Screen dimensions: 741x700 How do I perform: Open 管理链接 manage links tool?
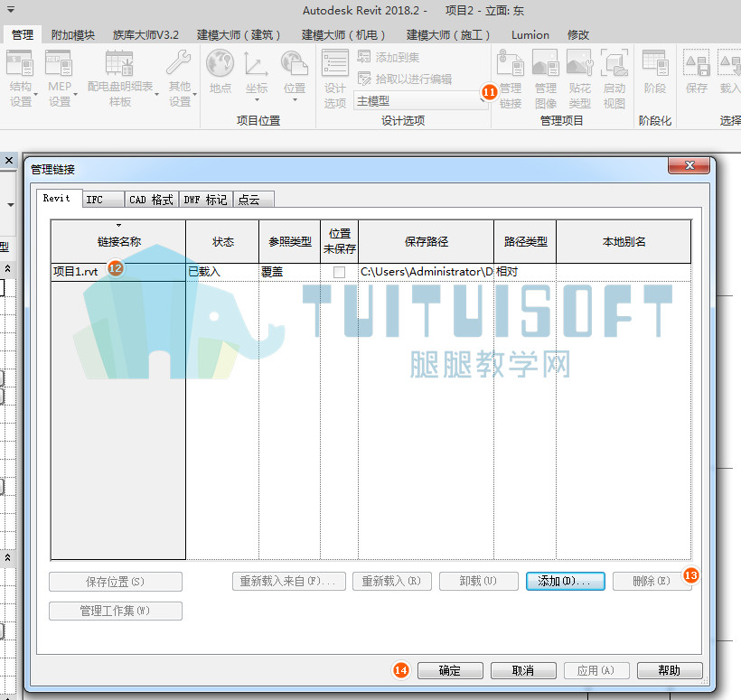coord(511,79)
